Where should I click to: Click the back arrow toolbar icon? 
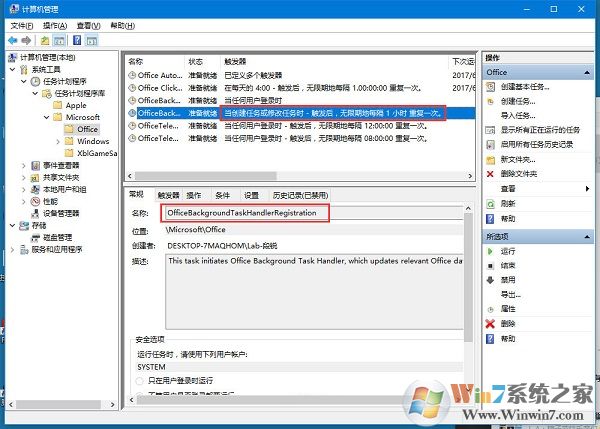coord(13,40)
